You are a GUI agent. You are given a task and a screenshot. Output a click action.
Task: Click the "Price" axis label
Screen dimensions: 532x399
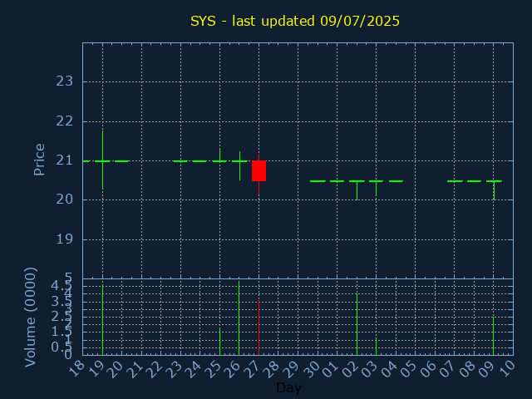(39, 160)
